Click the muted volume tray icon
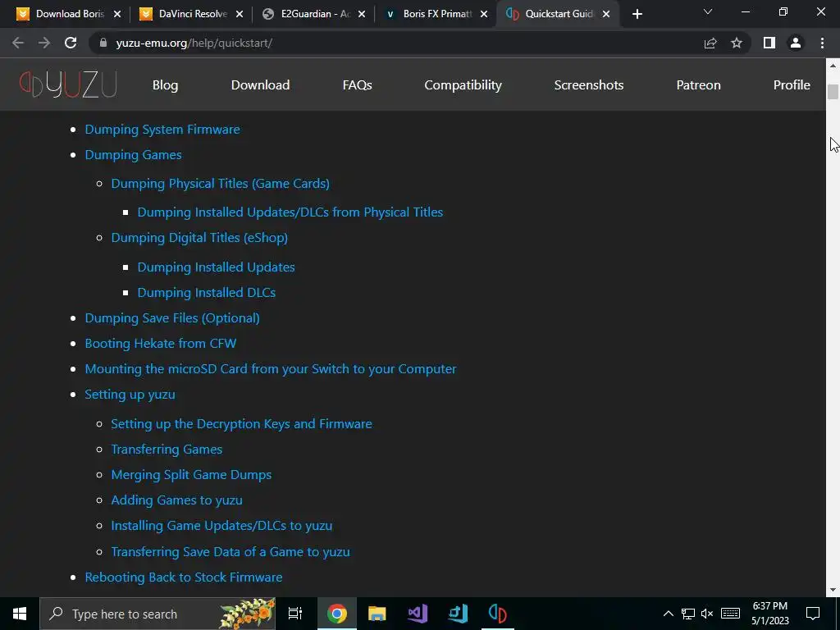Viewport: 840px width, 630px height. coord(707,614)
